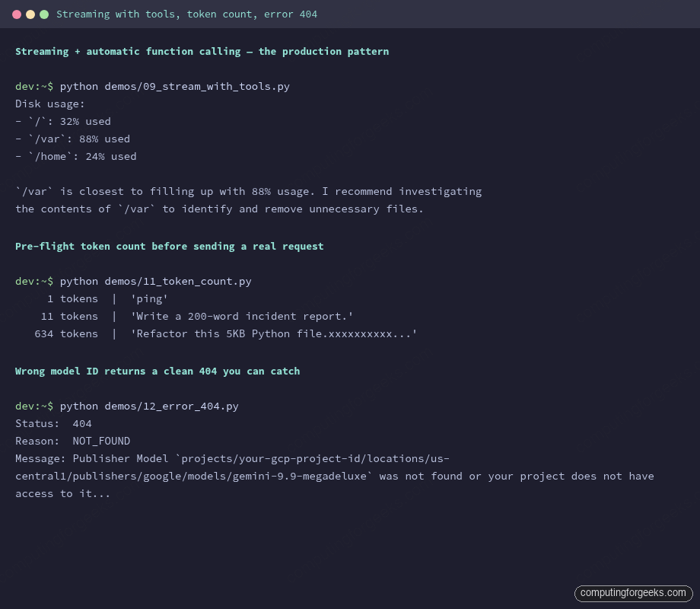
Task: Click command 'python demos/11_token_count.py'
Action: point(155,282)
